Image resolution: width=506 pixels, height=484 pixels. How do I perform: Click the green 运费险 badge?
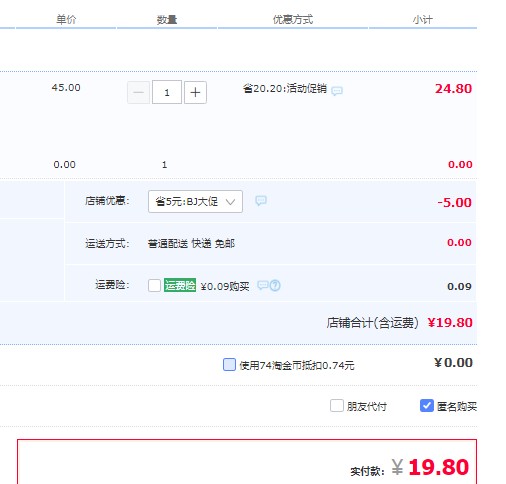pos(180,285)
